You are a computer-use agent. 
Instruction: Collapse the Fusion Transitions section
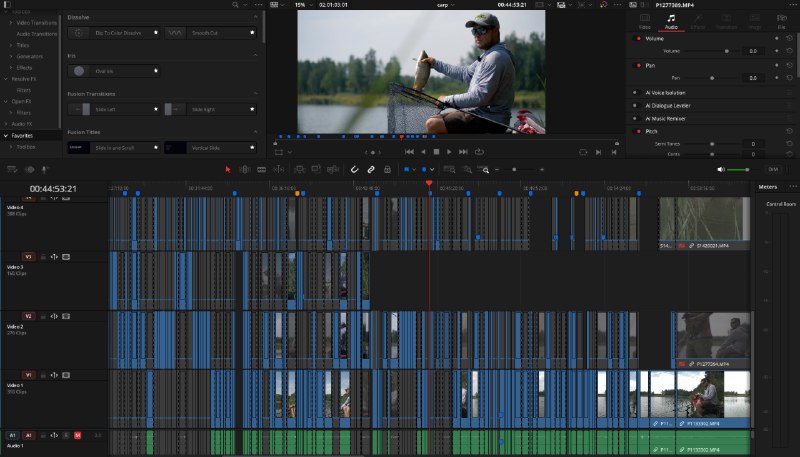[x=256, y=94]
